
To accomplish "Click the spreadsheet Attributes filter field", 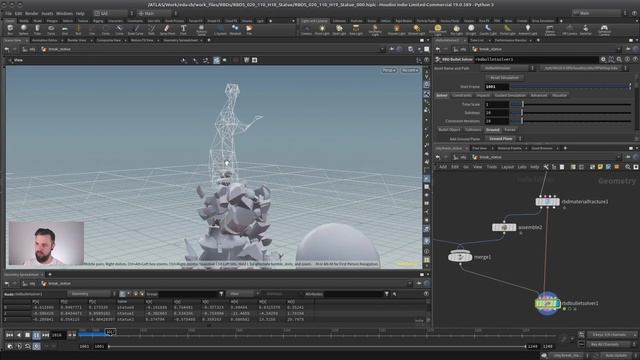I will pyautogui.click(x=353, y=294).
